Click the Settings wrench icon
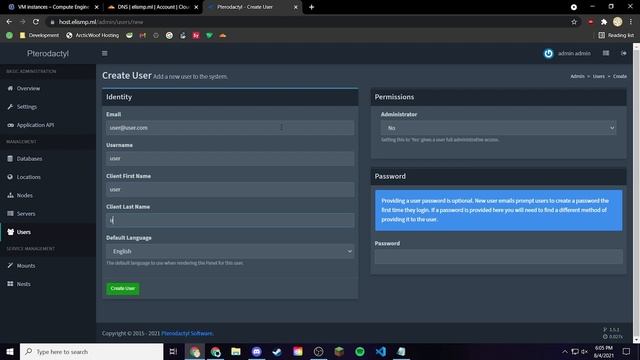 point(10,107)
